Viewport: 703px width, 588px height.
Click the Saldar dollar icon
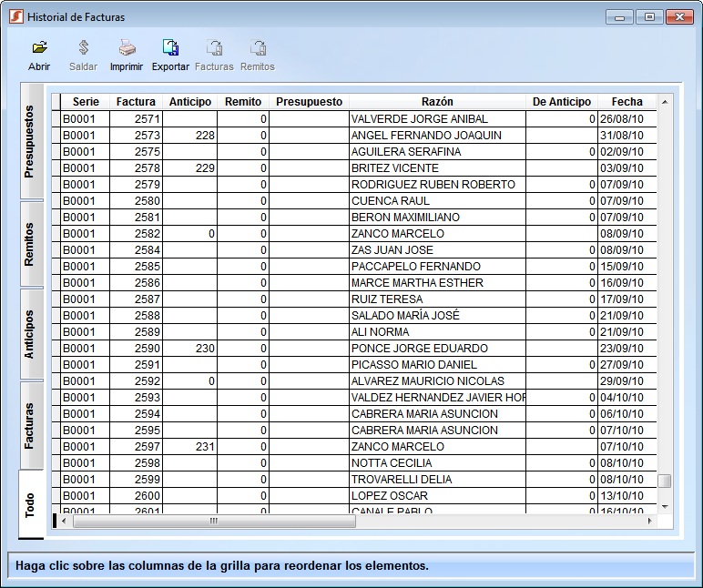83,48
